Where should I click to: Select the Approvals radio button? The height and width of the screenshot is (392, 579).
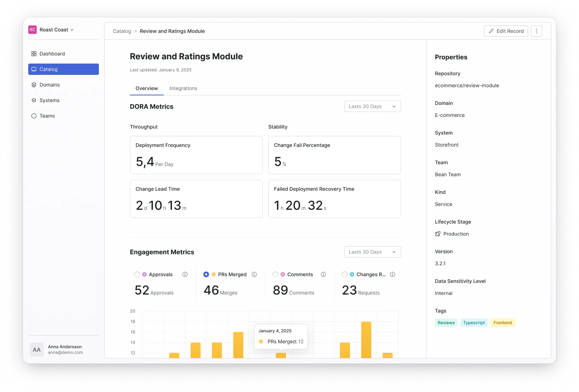tap(137, 274)
